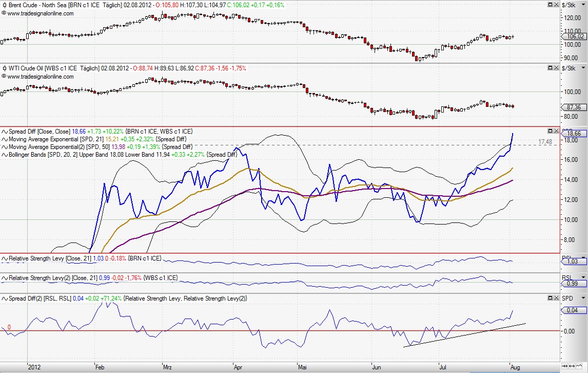
Task: Open the tradesignalonline.com link in Brent pane
Action: (41, 13)
